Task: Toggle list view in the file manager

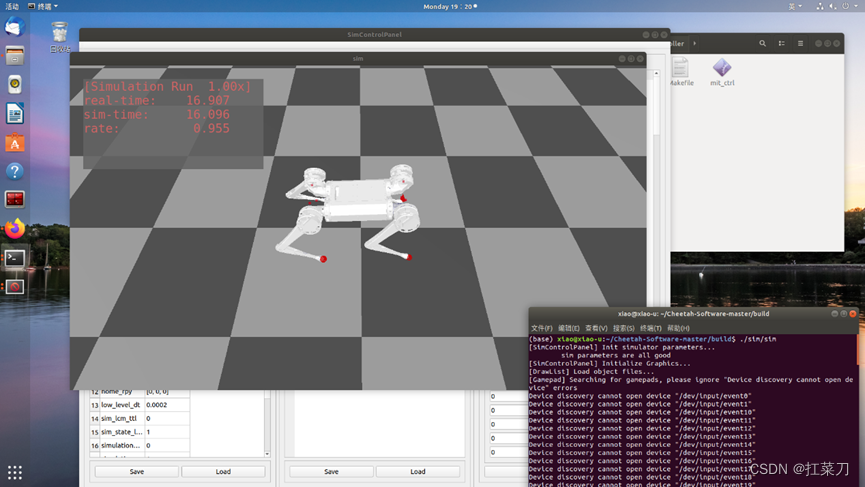Action: point(782,44)
